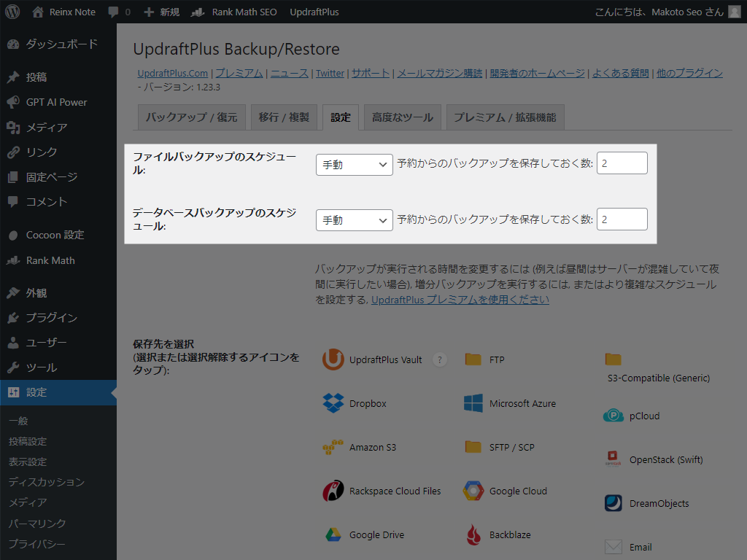Select UpdraftPlus Vault storage icon

333,359
